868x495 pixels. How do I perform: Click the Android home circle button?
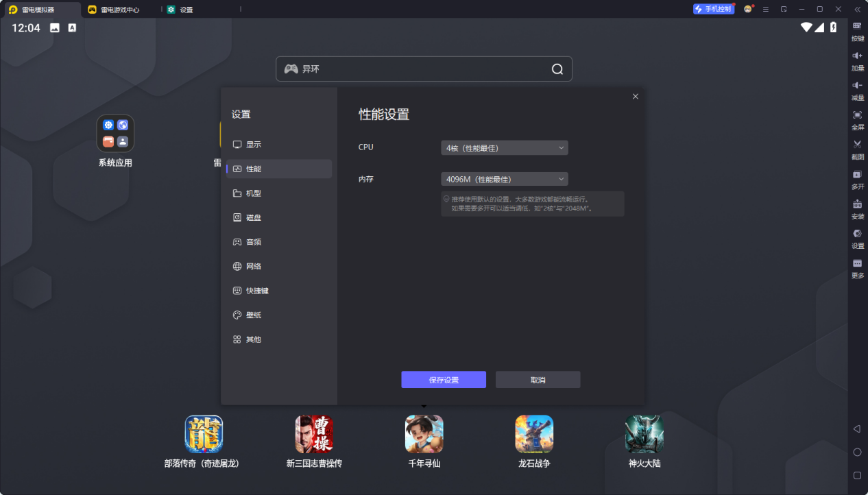pos(857,452)
